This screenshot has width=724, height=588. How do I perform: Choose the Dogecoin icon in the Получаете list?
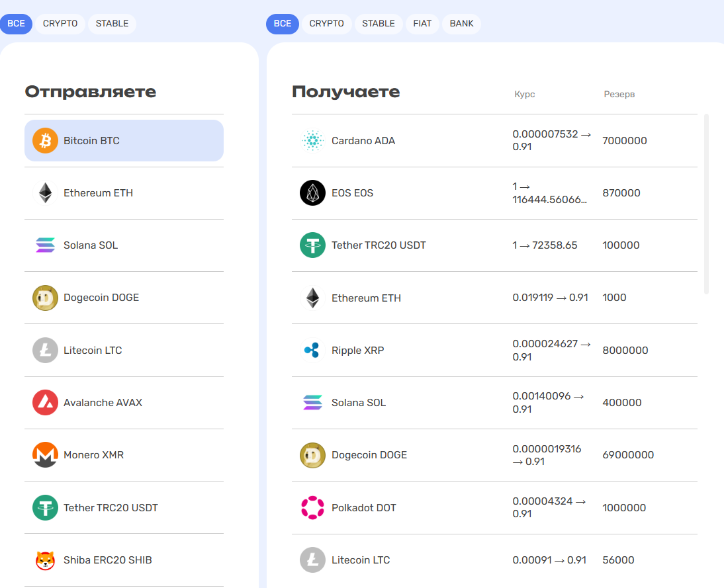click(x=312, y=454)
